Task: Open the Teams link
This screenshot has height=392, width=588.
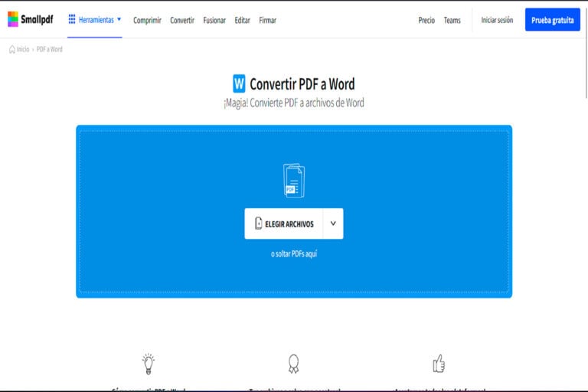Action: pos(452,20)
